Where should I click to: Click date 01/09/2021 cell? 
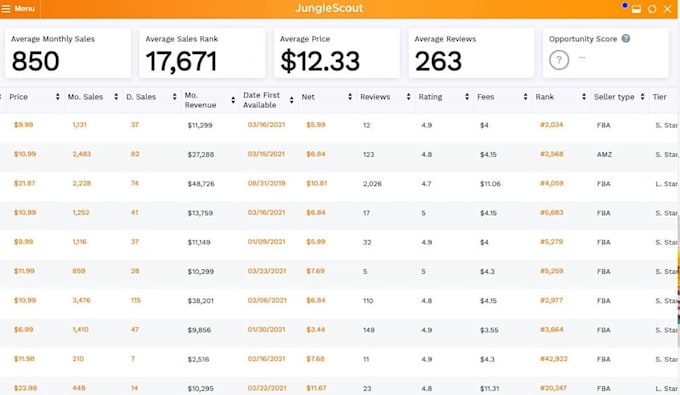point(267,242)
